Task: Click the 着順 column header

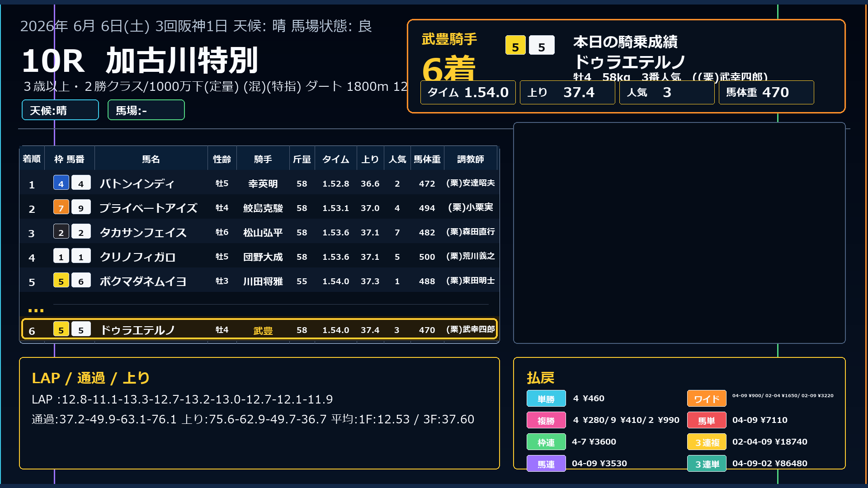Action: (32, 159)
